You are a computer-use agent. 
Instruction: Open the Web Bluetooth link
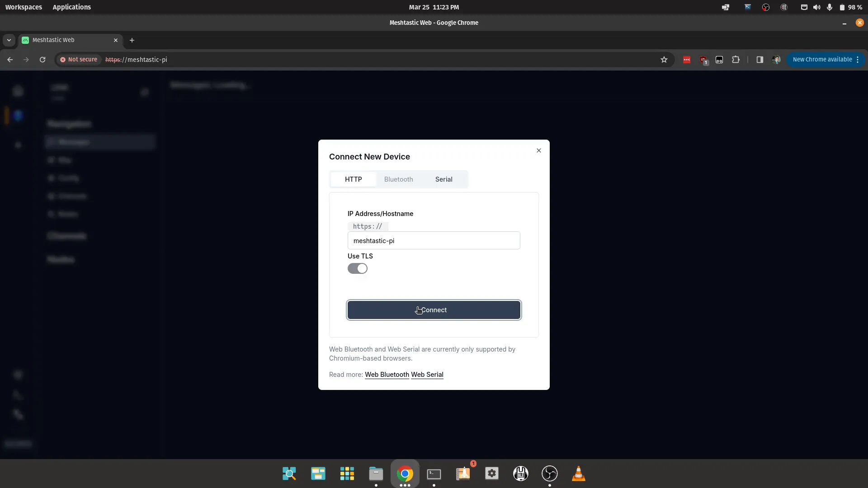tap(387, 375)
